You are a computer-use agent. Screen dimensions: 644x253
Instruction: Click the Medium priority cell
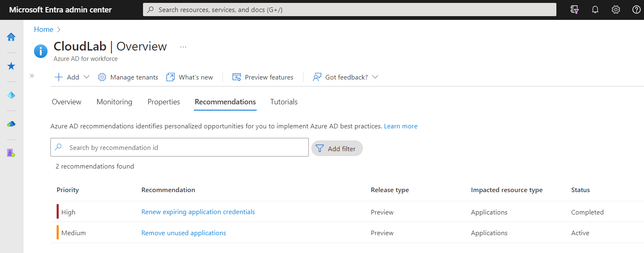point(74,233)
